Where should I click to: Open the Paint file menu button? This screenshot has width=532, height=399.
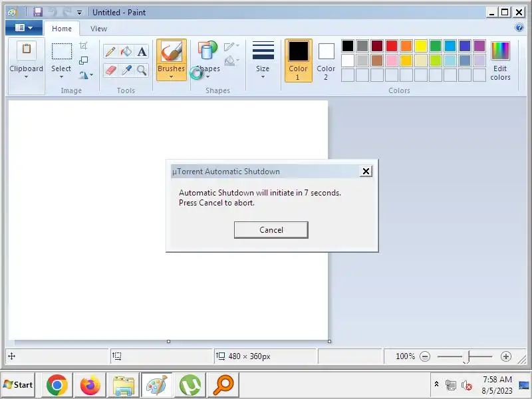[x=24, y=27]
